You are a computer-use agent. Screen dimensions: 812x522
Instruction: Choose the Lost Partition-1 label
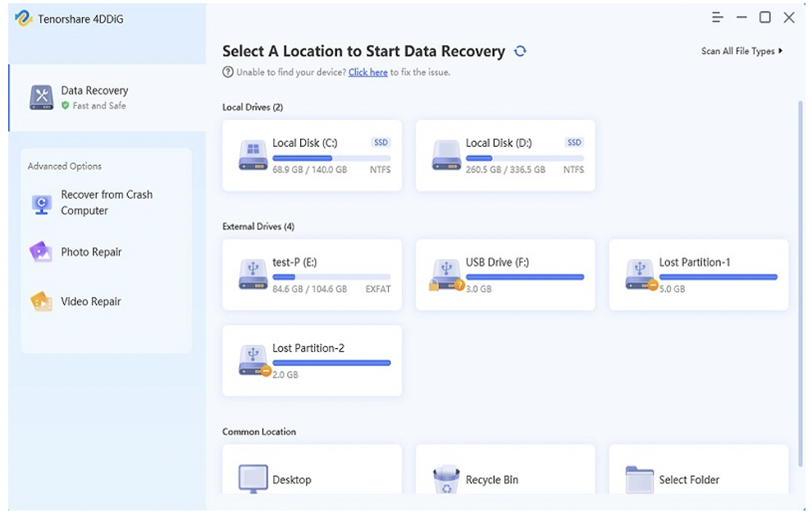(x=695, y=262)
